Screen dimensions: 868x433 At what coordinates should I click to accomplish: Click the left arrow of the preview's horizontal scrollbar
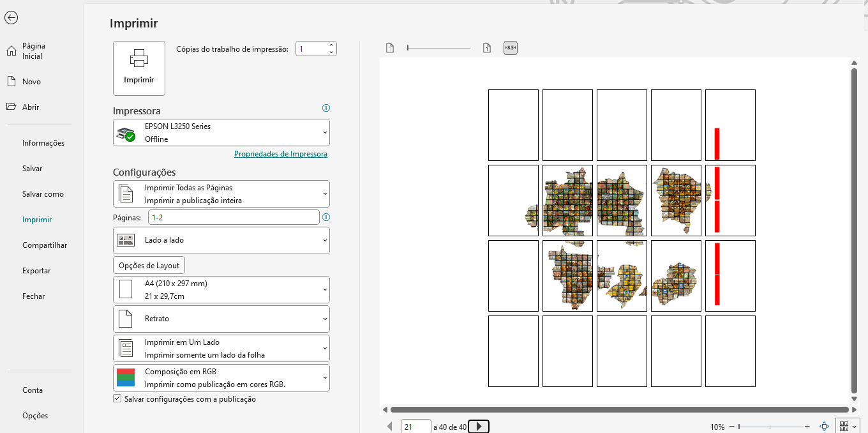click(384, 409)
